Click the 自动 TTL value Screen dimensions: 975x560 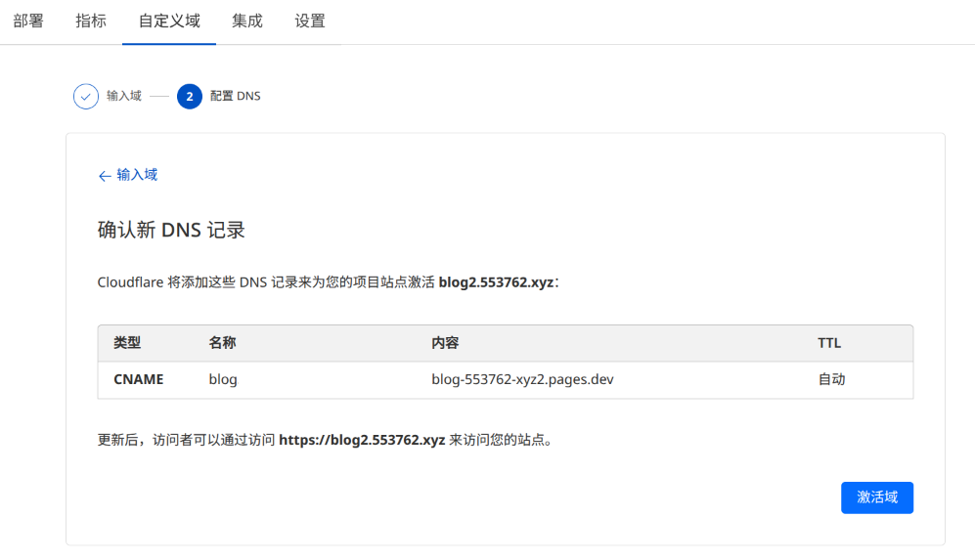(x=831, y=379)
